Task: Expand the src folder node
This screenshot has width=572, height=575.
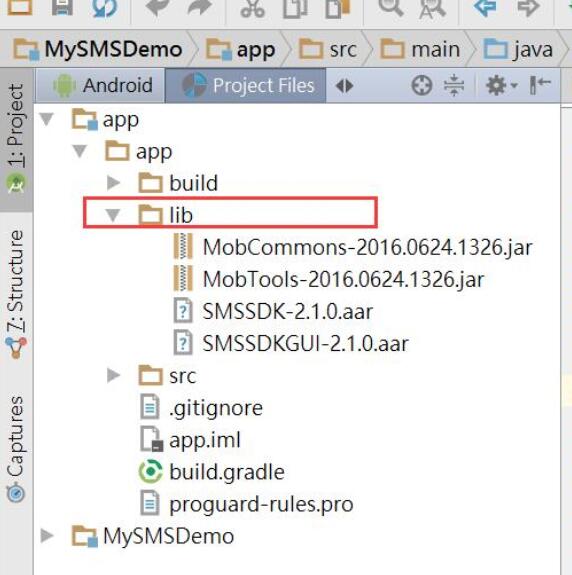Action: [113, 375]
